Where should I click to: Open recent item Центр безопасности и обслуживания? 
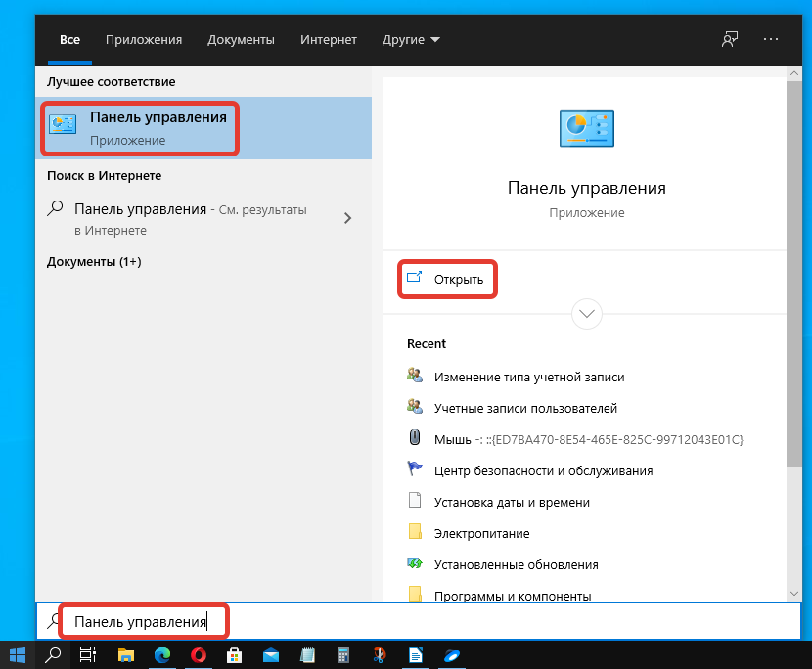tap(542, 470)
